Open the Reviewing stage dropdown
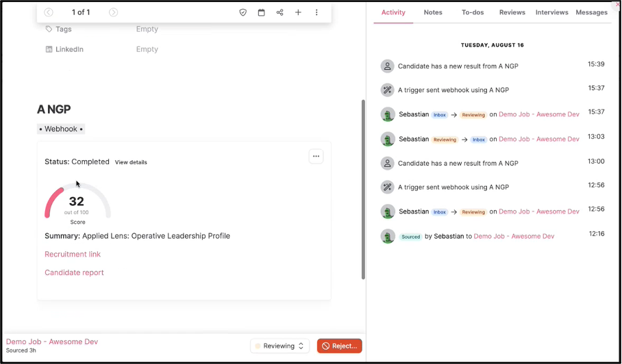 click(x=279, y=346)
